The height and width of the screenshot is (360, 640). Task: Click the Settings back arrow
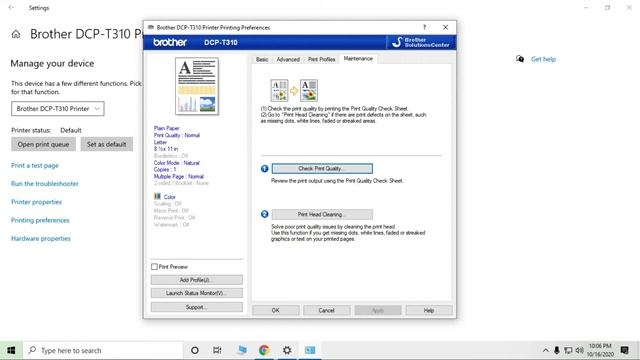coord(11,8)
